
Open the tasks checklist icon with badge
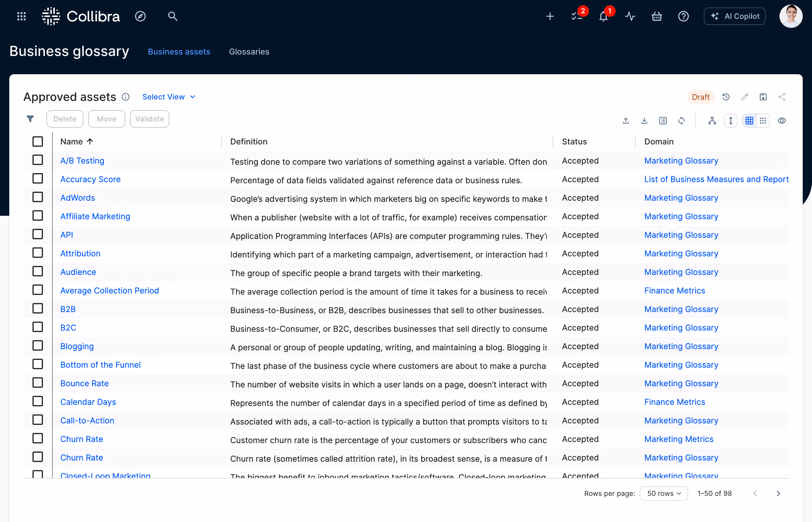coord(577,16)
